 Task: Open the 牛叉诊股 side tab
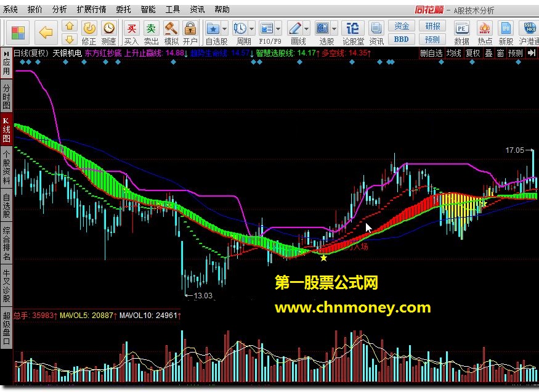click(6, 285)
